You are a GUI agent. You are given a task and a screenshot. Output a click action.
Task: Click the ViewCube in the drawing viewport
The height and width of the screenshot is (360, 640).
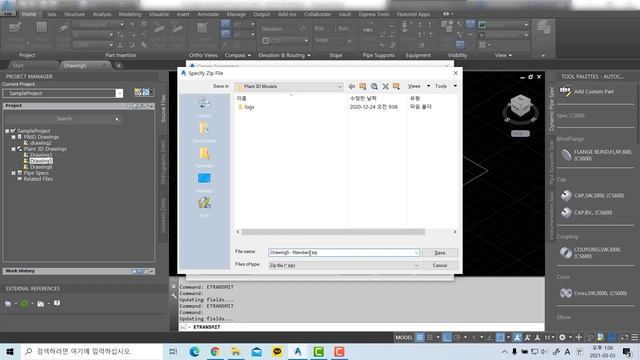[520, 107]
